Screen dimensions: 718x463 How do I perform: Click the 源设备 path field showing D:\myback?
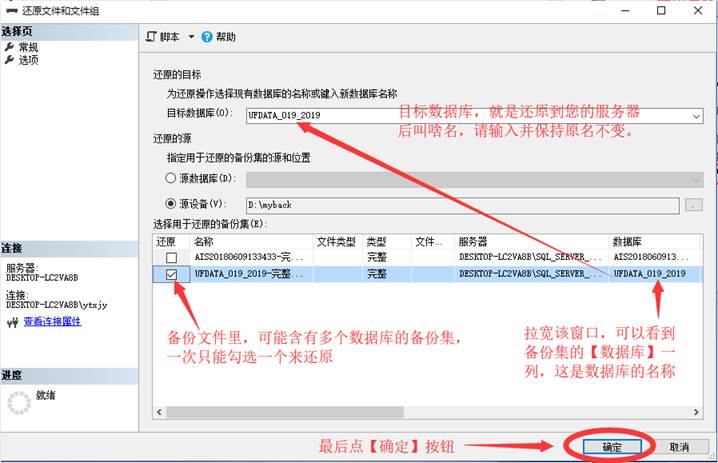460,204
